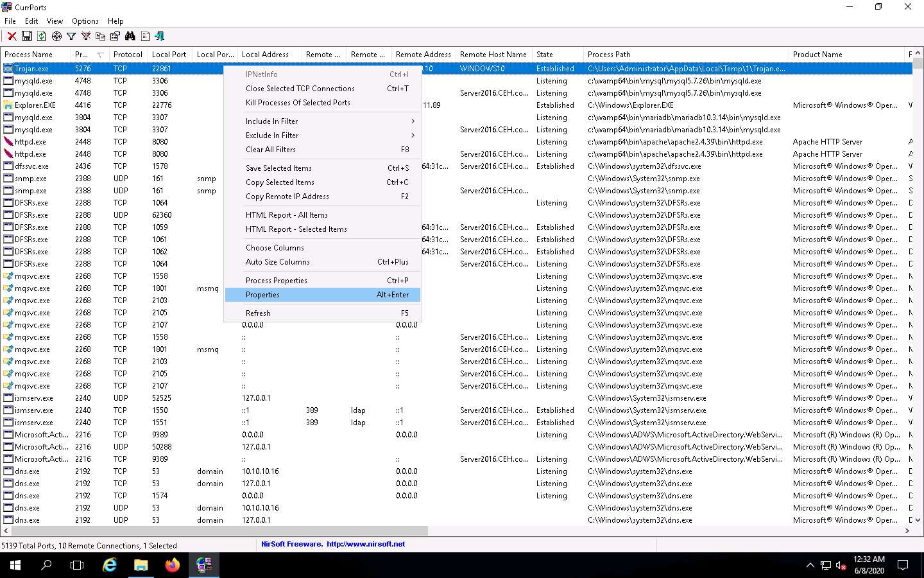Open taskbar search magnifier
The width and height of the screenshot is (924, 578).
coord(46,565)
